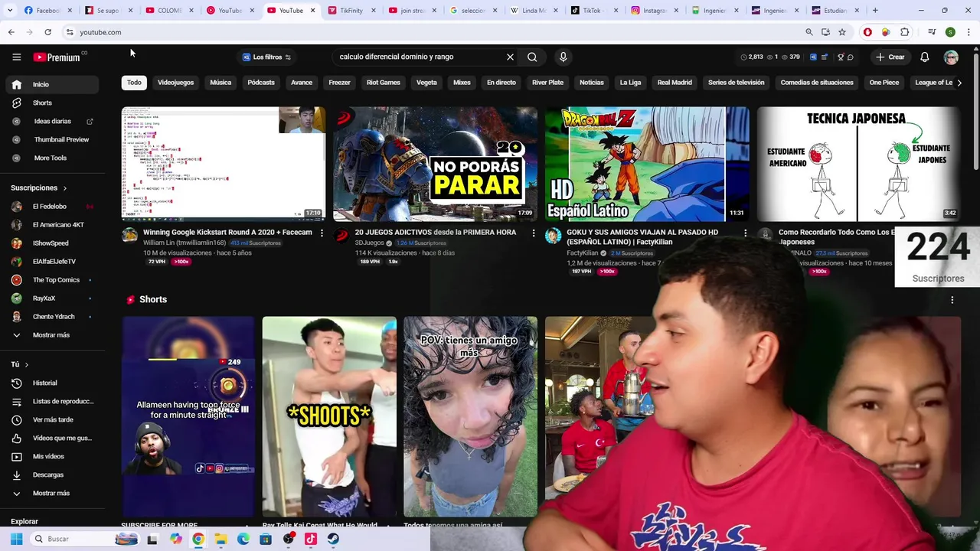980x551 pixels.
Task: Expand Mostrar más under Tú section
Action: tap(52, 493)
